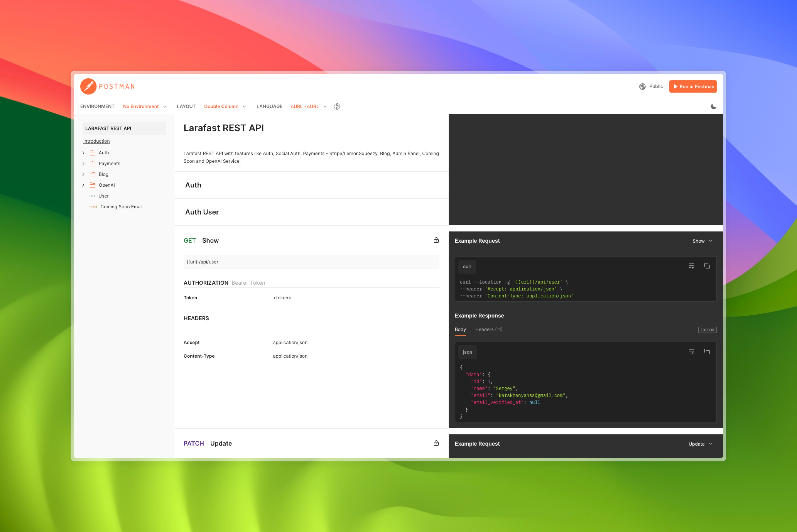Screen dimensions: 797x532
Task: Click the Postman logo icon
Action: (x=88, y=86)
